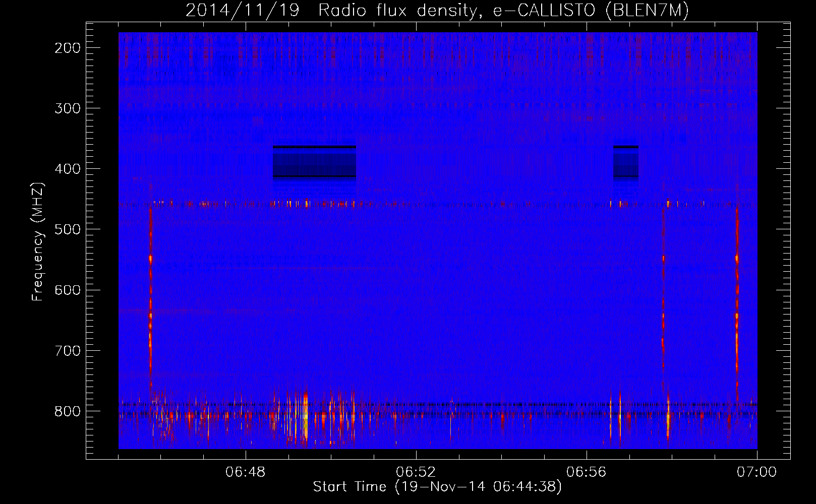Image resolution: width=816 pixels, height=504 pixels.
Task: Click the 'Start Time (19-Nov-14 06:44:38)' label
Action: (437, 487)
